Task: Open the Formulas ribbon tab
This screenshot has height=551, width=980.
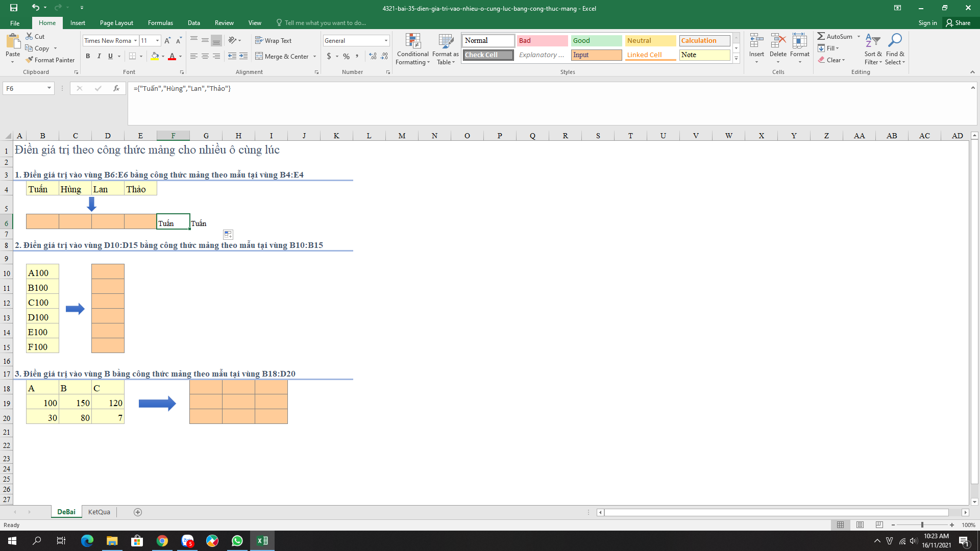Action: coord(160,23)
